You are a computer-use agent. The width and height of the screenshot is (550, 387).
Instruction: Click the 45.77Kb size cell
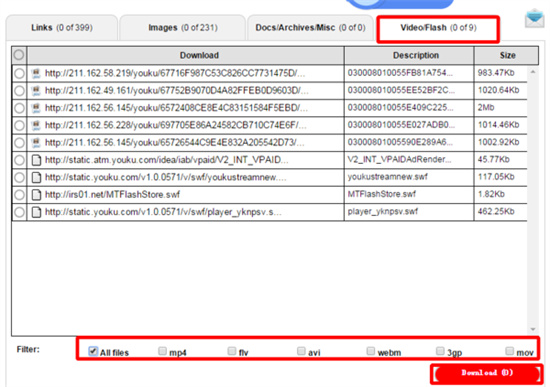coord(494,160)
